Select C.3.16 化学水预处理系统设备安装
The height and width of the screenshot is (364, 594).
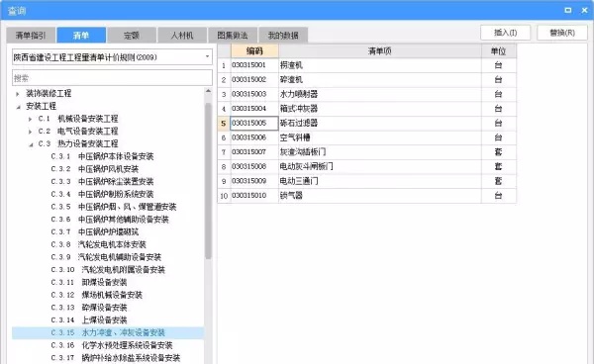coord(112,345)
